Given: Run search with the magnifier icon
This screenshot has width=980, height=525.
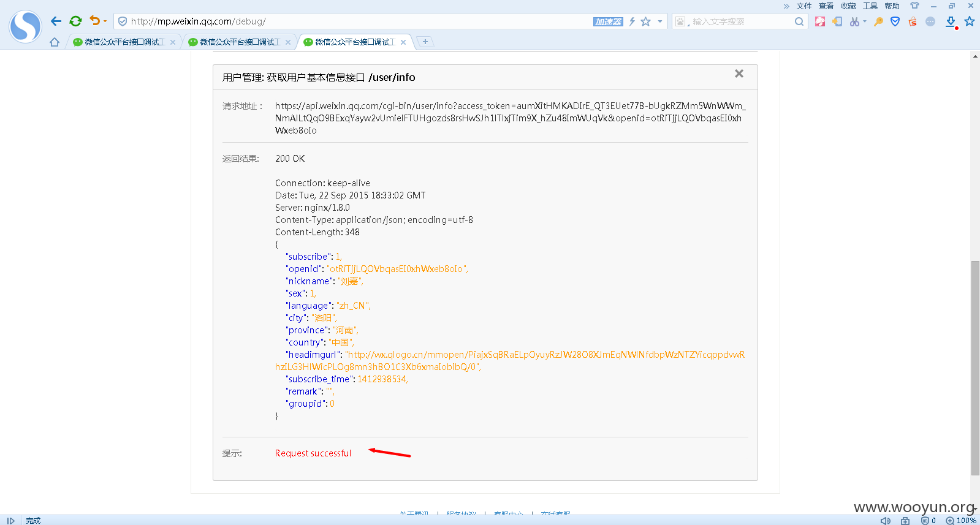Looking at the screenshot, I should click(799, 21).
